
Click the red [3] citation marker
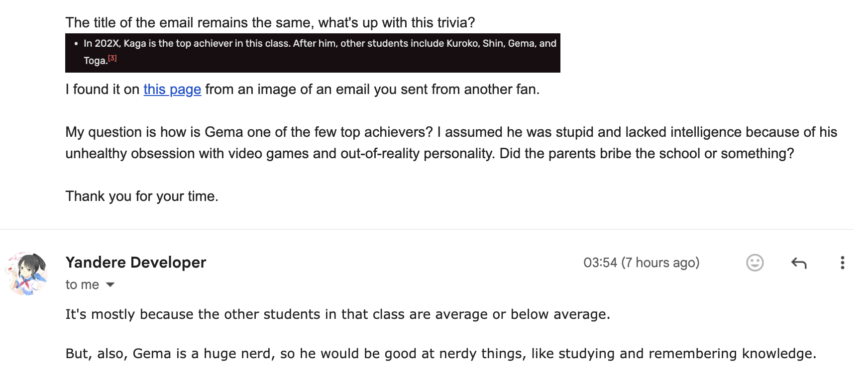point(112,58)
